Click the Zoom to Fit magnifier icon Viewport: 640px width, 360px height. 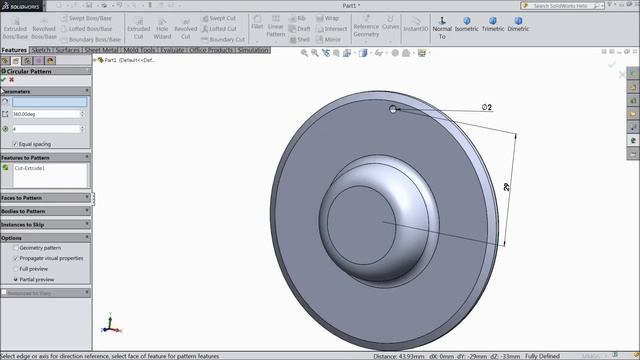[x=304, y=53]
